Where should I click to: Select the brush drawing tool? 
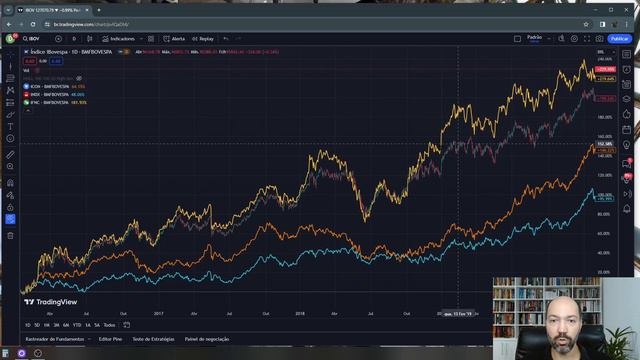point(11,115)
